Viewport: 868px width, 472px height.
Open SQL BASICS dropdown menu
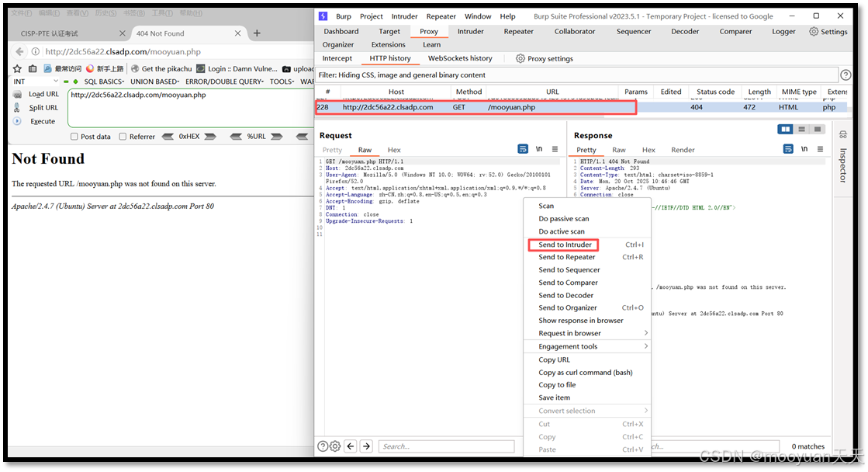tap(104, 82)
